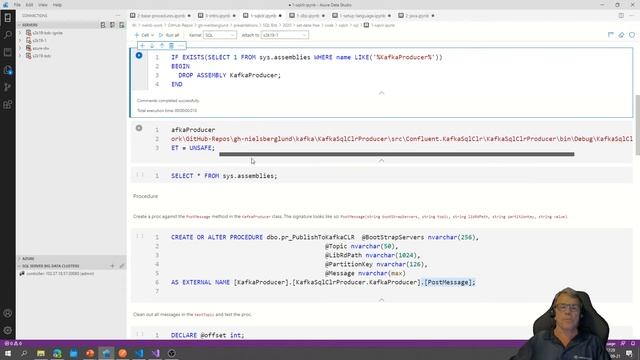Add a new cell from the cell toolbar
The width and height of the screenshot is (640, 360).
[x=142, y=46]
